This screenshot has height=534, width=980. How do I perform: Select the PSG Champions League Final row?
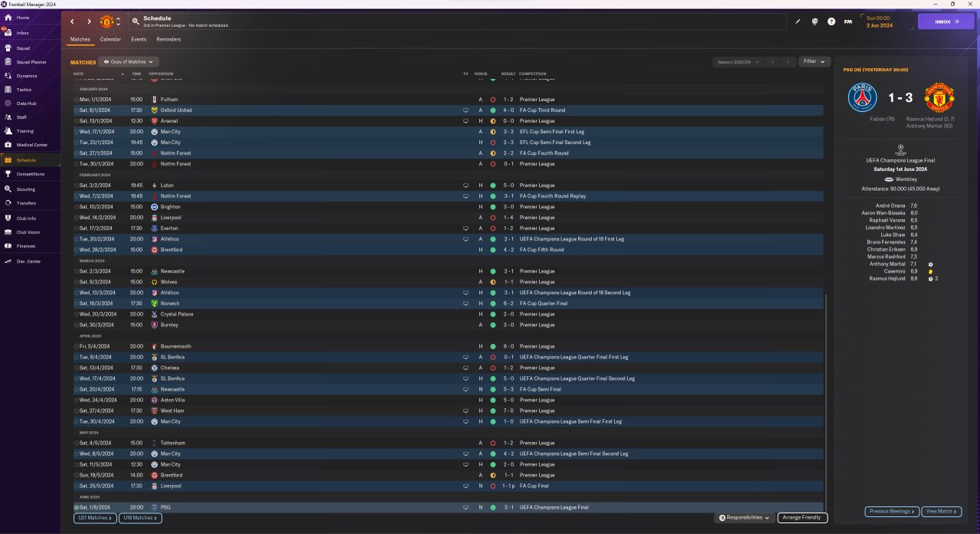(448, 507)
